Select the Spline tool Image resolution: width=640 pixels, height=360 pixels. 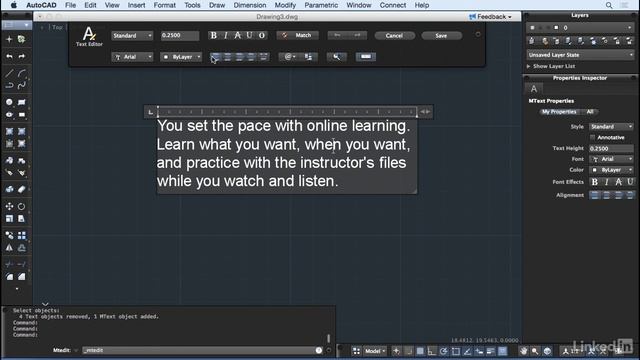point(22,85)
